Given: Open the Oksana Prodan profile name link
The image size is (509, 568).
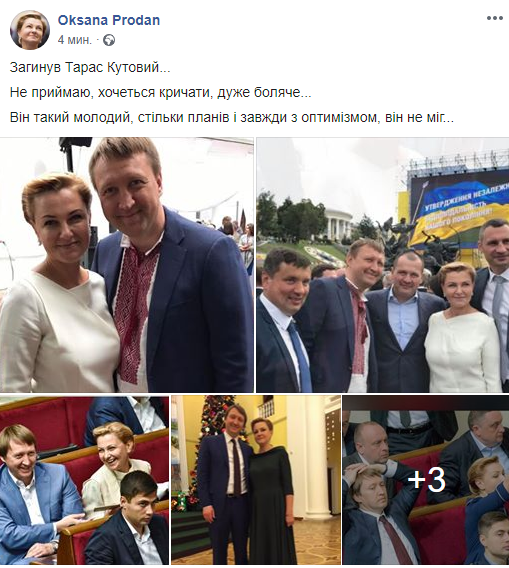Looking at the screenshot, I should [x=109, y=20].
